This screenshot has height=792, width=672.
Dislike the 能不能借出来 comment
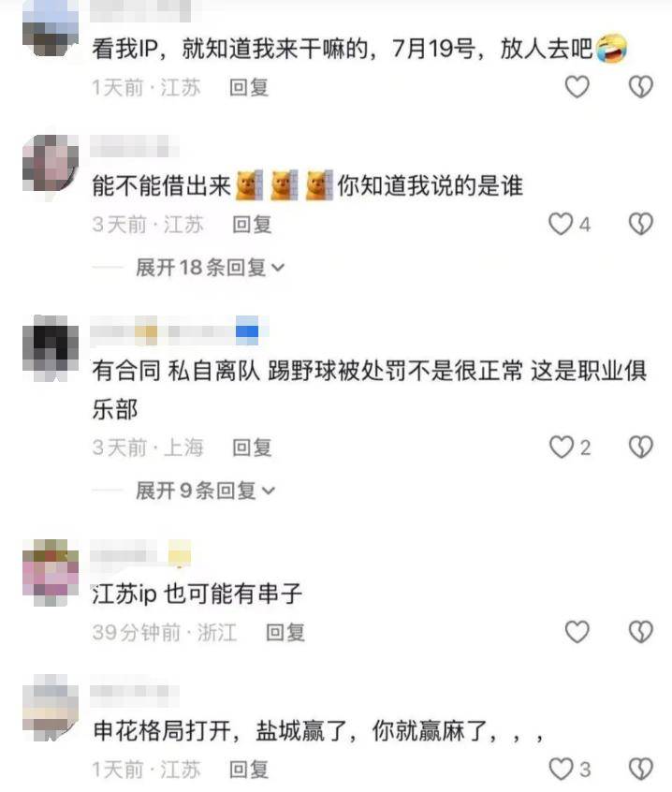641,225
